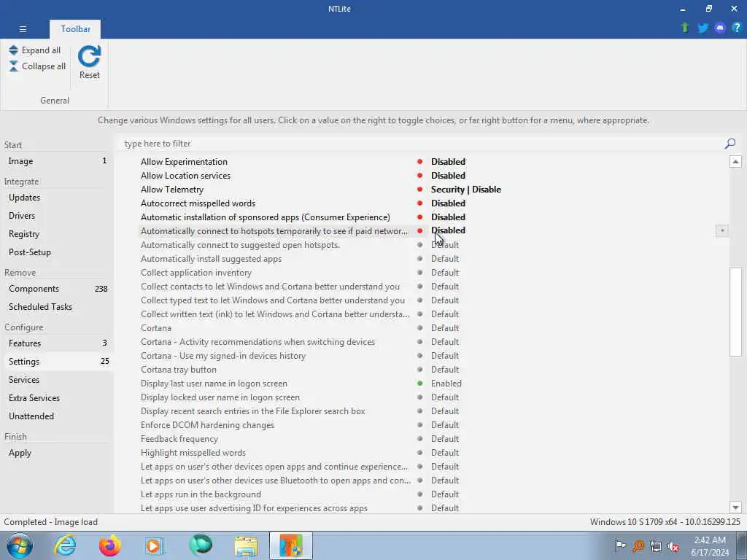Click the NTLite taskbar button

(x=291, y=545)
